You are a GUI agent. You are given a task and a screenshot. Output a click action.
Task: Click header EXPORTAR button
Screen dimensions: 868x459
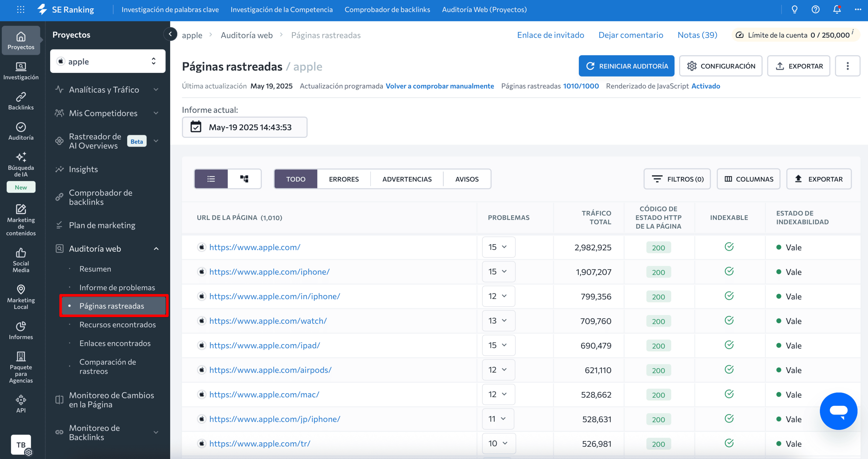[x=798, y=66]
